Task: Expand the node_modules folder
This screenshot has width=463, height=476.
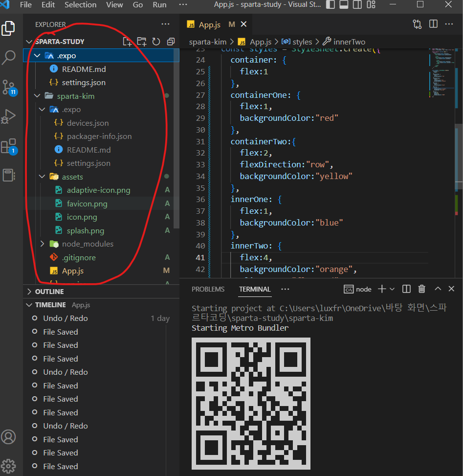Action: (x=42, y=244)
